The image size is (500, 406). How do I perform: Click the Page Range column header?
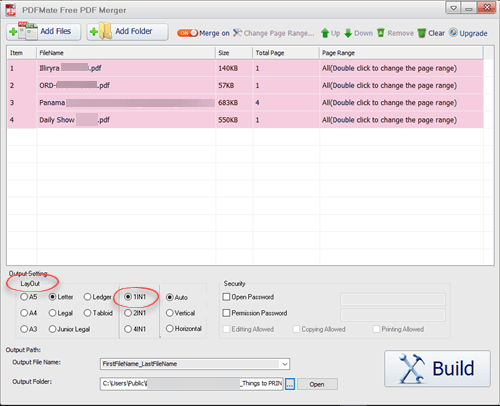[401, 53]
